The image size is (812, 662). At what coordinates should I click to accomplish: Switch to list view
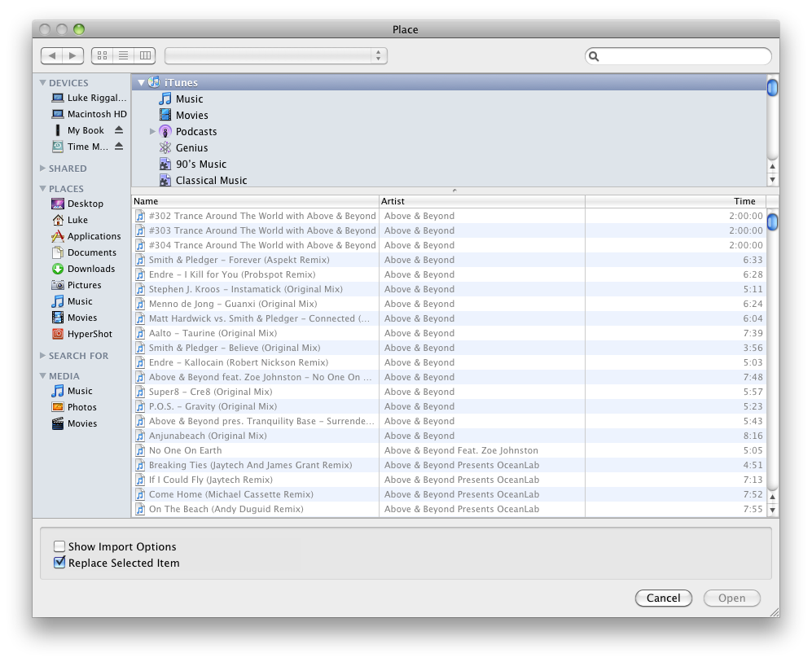pos(123,55)
